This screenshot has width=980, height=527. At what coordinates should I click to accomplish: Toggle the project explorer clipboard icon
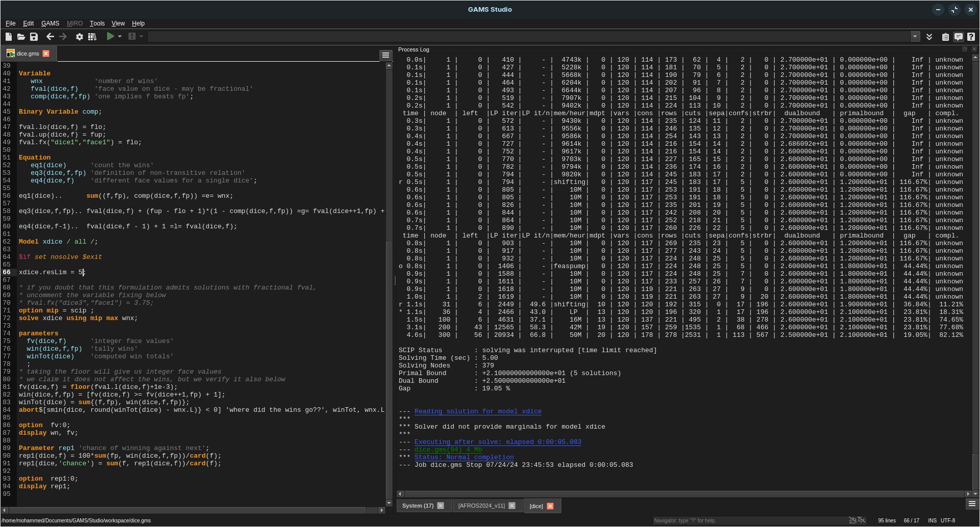(x=945, y=37)
